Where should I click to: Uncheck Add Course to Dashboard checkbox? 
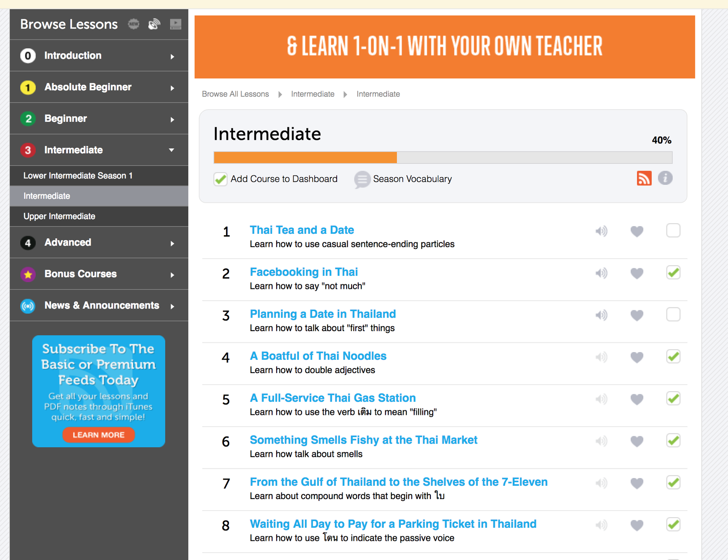[221, 179]
